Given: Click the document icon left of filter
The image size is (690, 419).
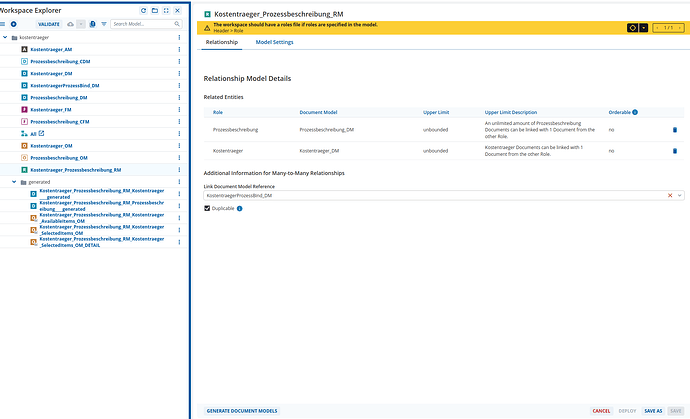Looking at the screenshot, I should point(92,24).
